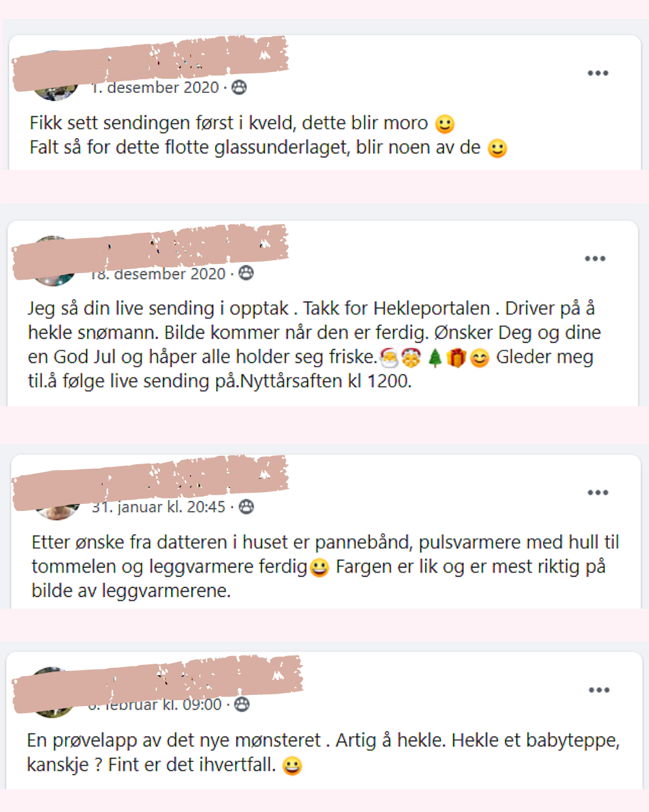This screenshot has width=649, height=812.
Task: Open the 1. desember 2020 timestamp link
Action: (155, 88)
